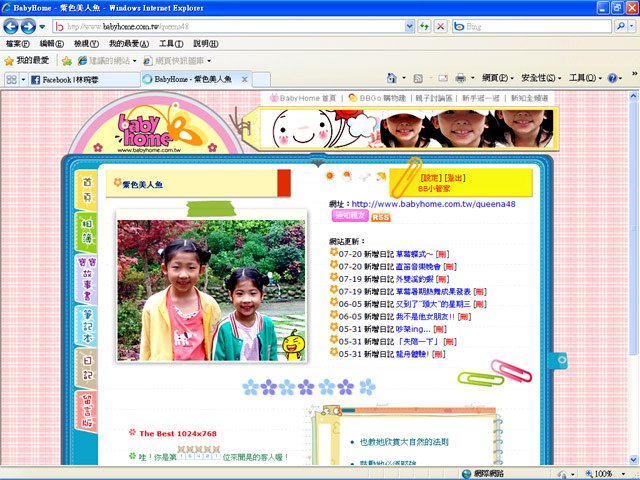Click the two girls garden photo
Viewport: 640px width, 480px height.
click(211, 290)
